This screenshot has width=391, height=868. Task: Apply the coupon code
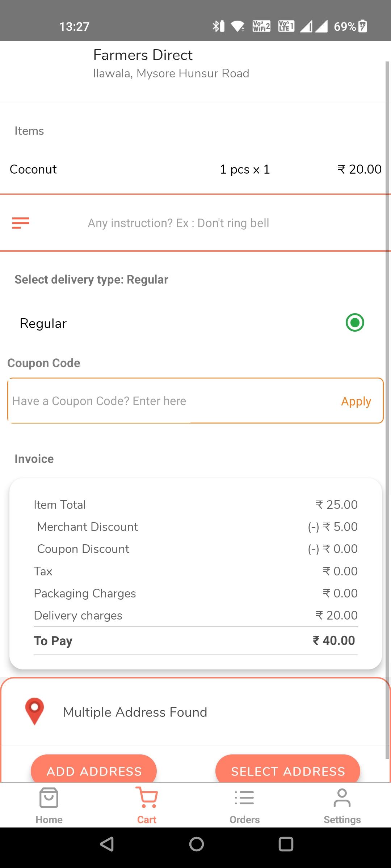356,401
